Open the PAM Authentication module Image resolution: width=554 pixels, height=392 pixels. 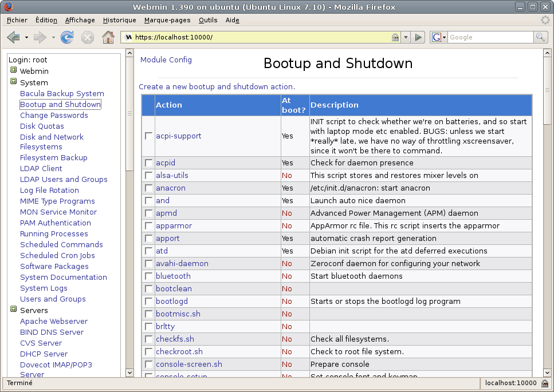pyautogui.click(x=56, y=223)
